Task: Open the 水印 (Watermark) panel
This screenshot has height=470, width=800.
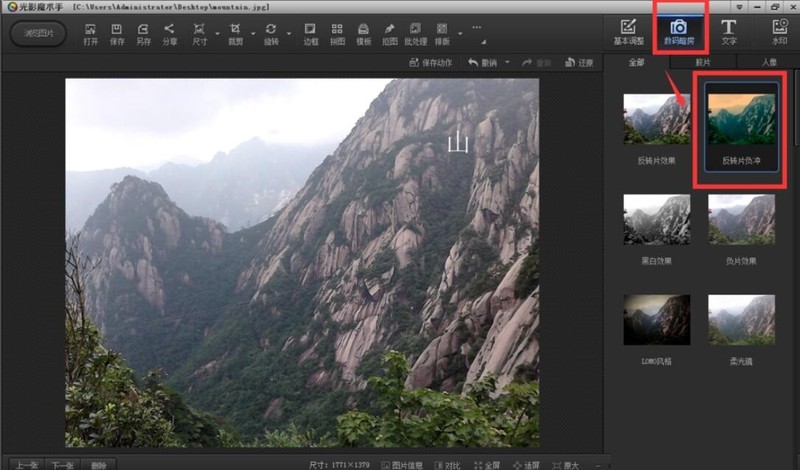Action: (x=779, y=32)
